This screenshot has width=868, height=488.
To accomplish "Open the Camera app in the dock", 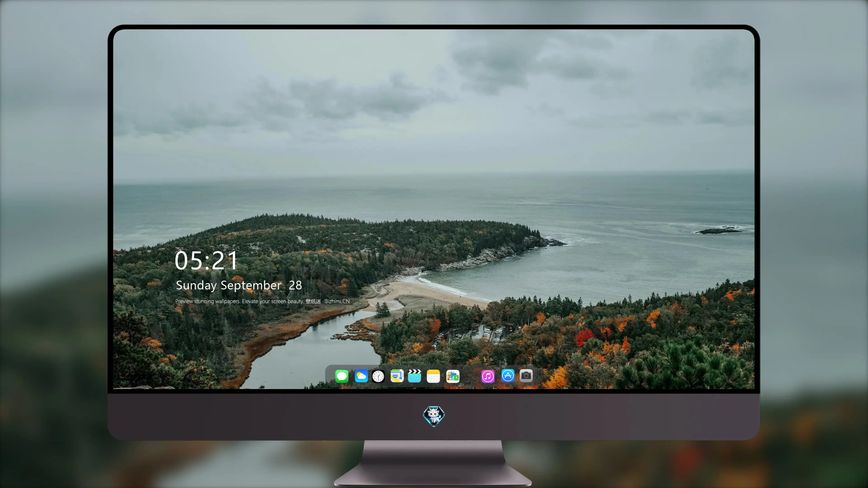I will tap(526, 375).
